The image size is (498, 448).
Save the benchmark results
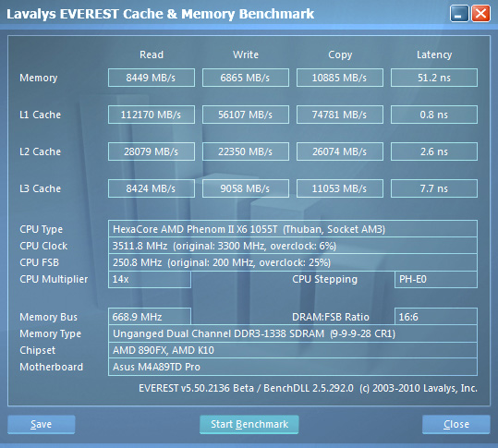[x=42, y=424]
